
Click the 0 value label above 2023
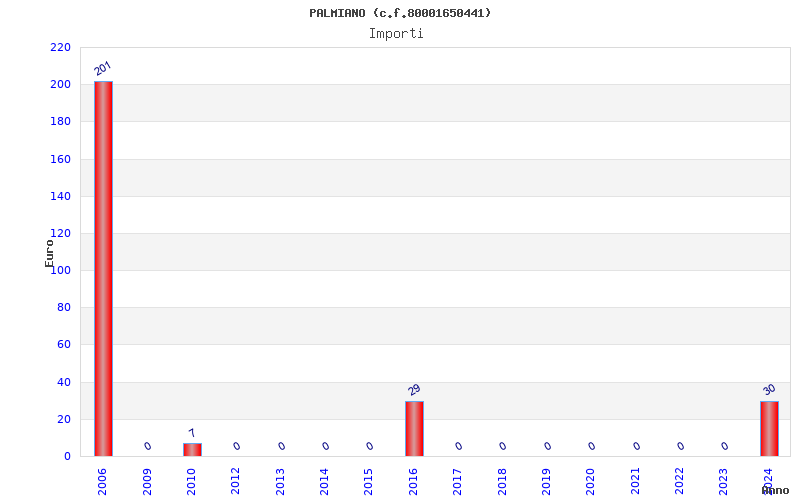725,446
